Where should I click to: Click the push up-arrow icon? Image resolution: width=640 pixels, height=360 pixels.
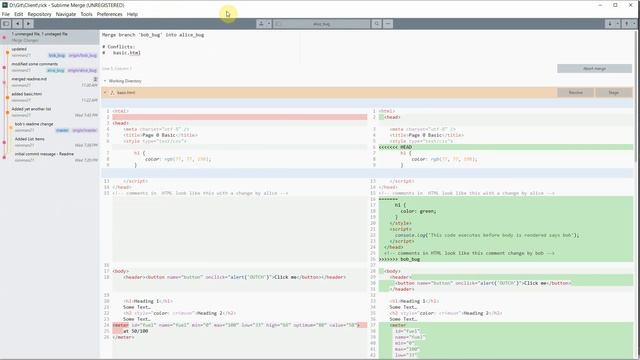(627, 24)
